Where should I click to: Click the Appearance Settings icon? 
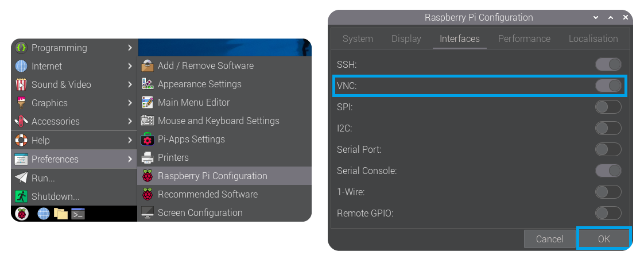click(148, 84)
